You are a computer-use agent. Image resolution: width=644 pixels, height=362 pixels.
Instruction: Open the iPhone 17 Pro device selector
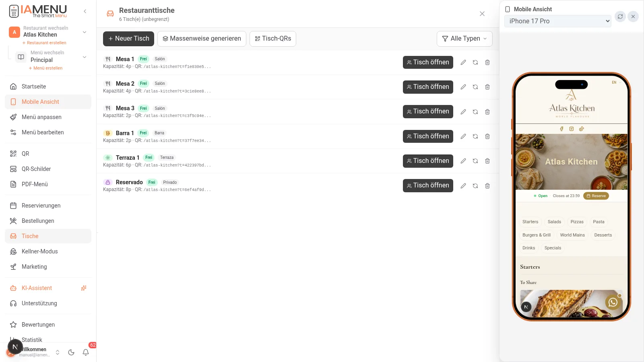[x=558, y=21]
